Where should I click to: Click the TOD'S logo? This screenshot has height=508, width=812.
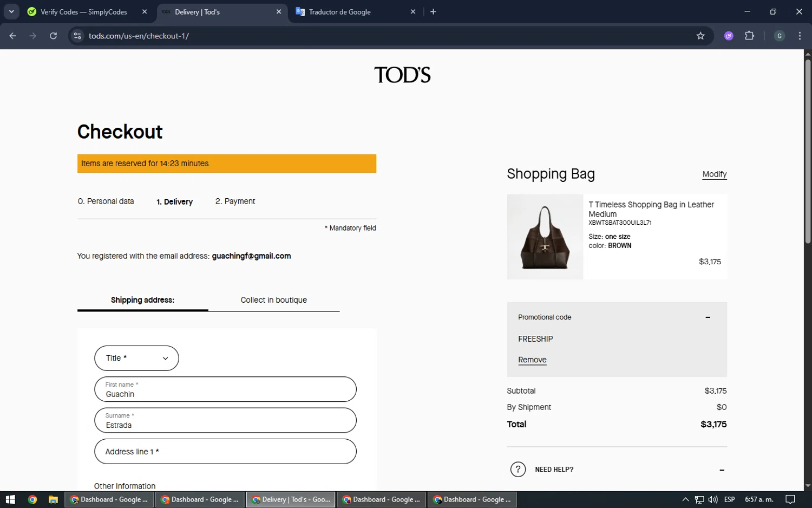click(x=402, y=75)
